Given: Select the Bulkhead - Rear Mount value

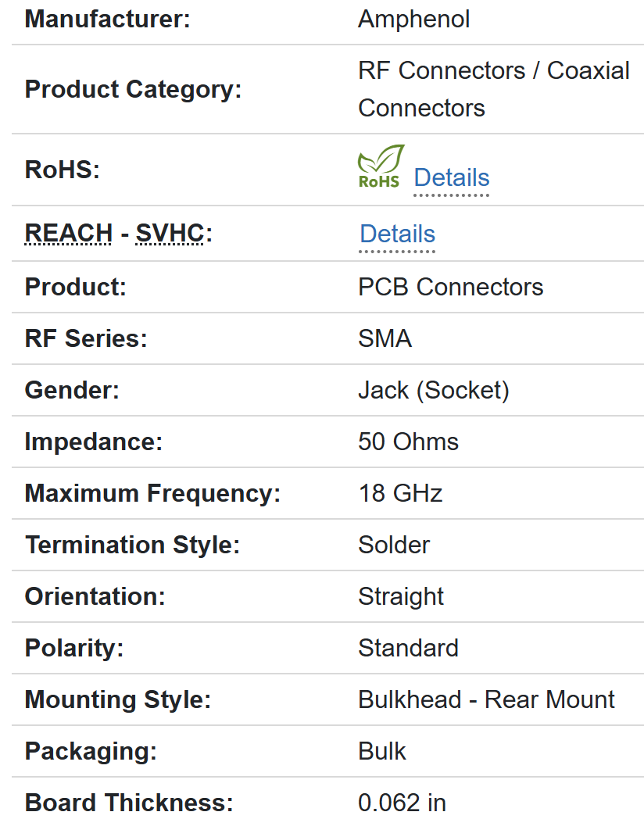Looking at the screenshot, I should click(486, 699).
